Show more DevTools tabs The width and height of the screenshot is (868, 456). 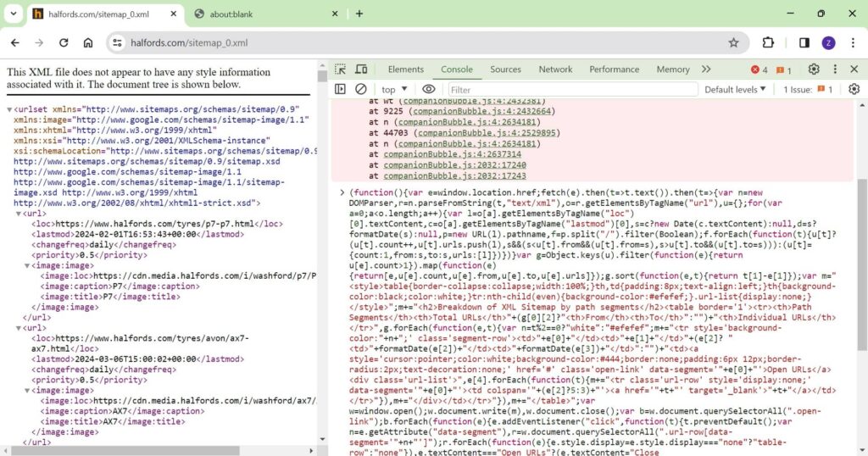(706, 70)
